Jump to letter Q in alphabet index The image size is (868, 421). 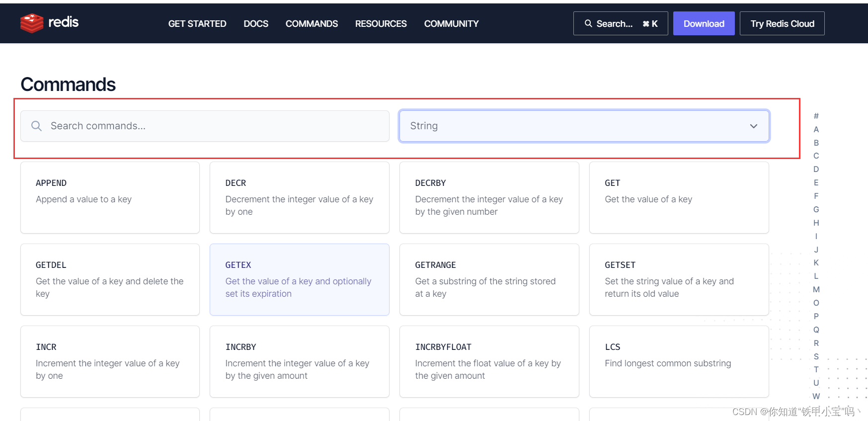tap(816, 330)
